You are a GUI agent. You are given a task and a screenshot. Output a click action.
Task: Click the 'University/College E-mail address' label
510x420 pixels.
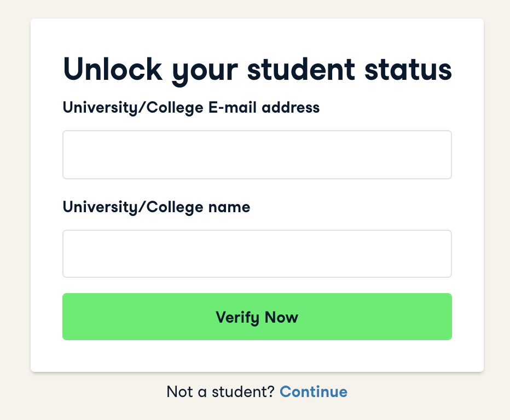[191, 108]
